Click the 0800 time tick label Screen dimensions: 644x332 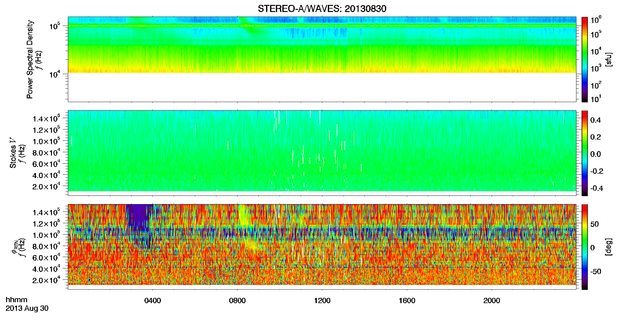[237, 301]
